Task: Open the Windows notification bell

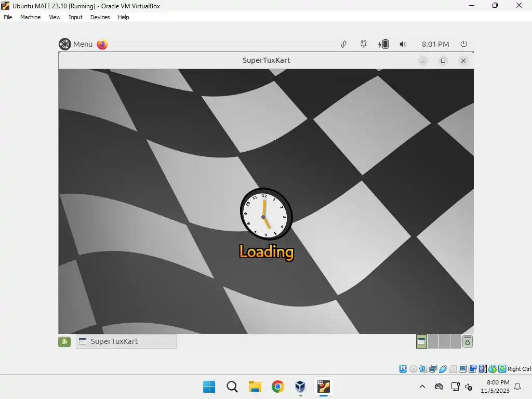Action: tap(518, 387)
